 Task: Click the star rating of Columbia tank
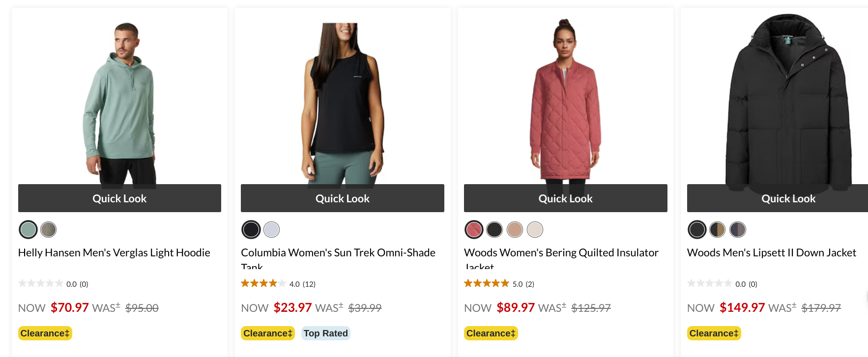(x=263, y=284)
